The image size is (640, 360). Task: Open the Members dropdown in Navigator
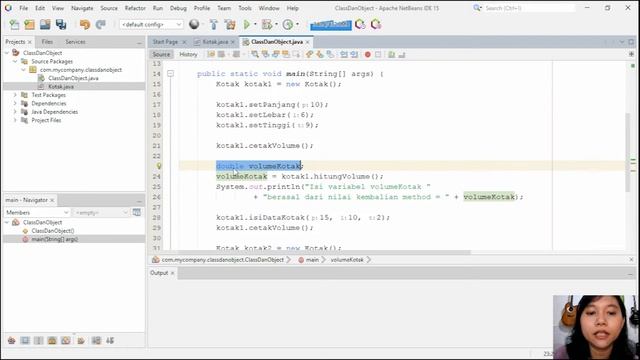(x=37, y=213)
